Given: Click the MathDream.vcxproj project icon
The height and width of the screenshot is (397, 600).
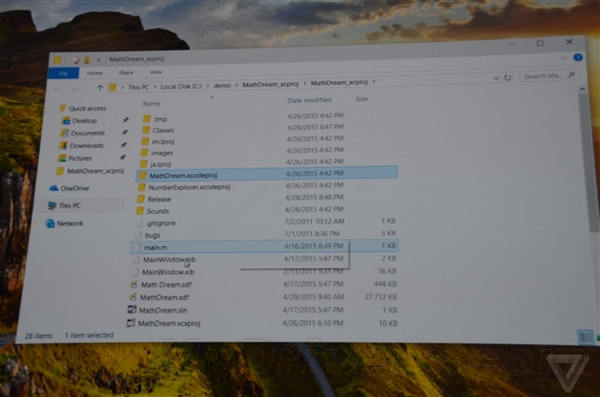Looking at the screenshot, I should [x=131, y=323].
